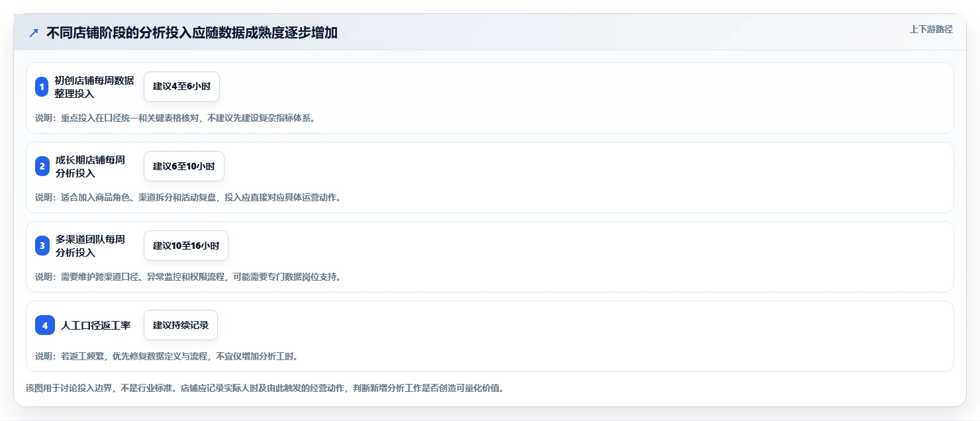Click the note starting 说明：需要维护跨渠道口径
This screenshot has width=980, height=421.
(190, 277)
